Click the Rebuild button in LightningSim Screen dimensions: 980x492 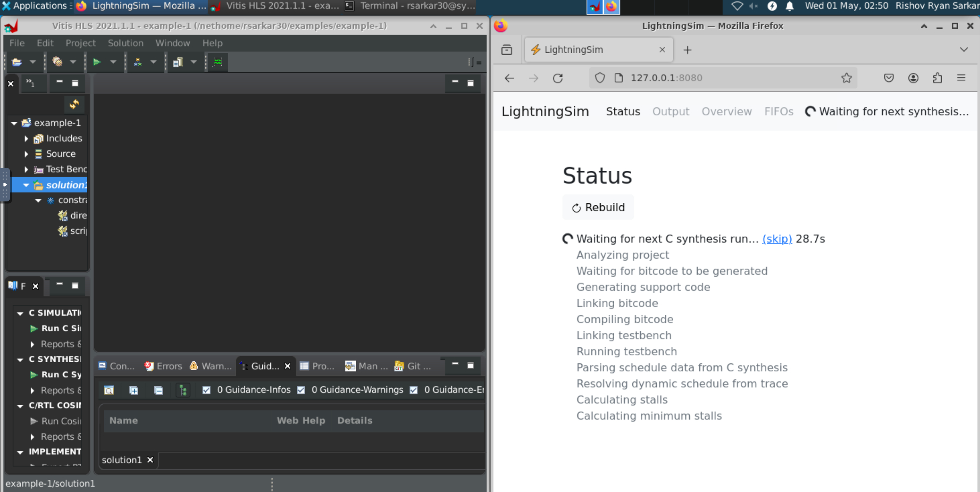pyautogui.click(x=598, y=208)
